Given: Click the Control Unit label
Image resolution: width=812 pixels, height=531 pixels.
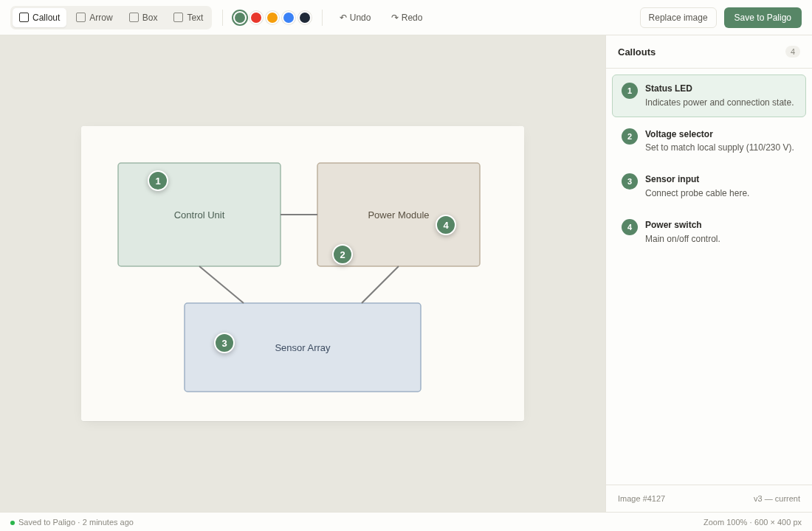Looking at the screenshot, I should (x=199, y=215).
